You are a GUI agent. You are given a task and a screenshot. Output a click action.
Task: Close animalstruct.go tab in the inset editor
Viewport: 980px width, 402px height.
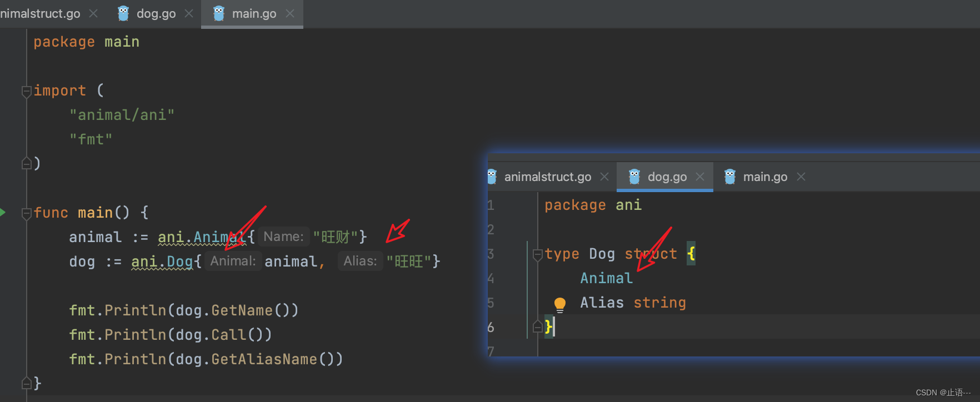(x=604, y=177)
